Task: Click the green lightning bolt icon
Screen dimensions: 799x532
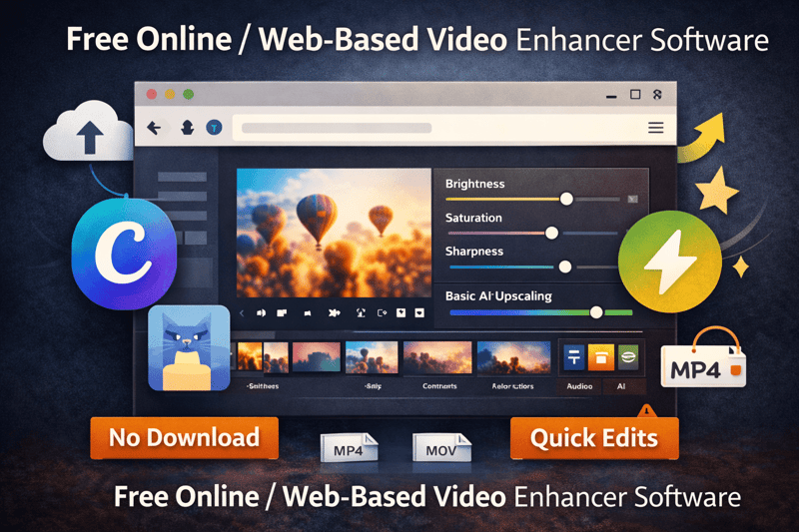Action: coord(669,262)
